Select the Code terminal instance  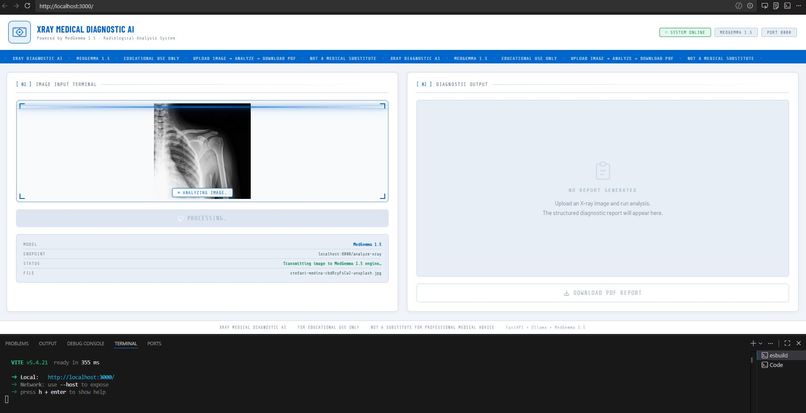click(x=779, y=365)
